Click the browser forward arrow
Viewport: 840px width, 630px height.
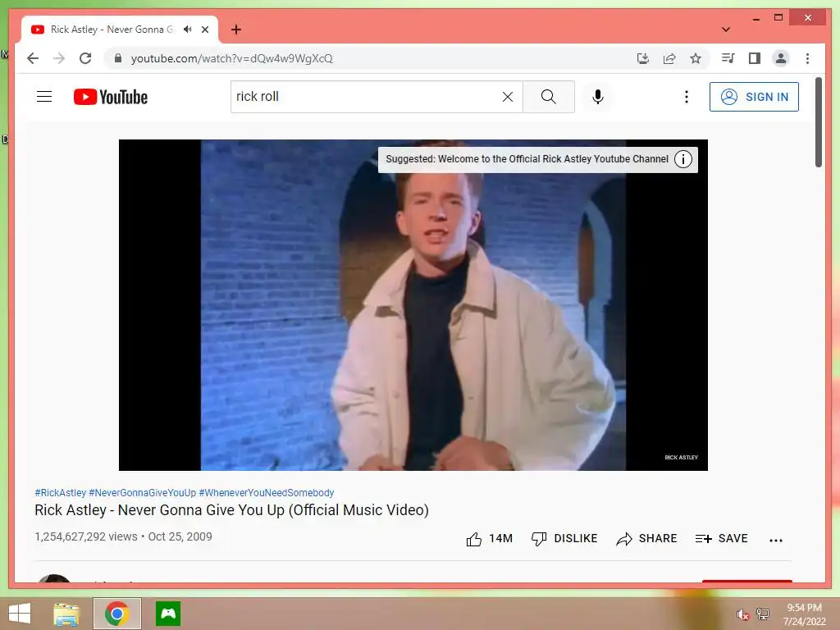click(59, 58)
